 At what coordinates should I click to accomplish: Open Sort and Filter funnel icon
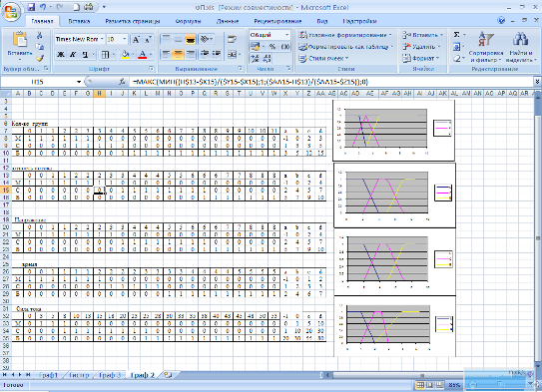pos(485,39)
